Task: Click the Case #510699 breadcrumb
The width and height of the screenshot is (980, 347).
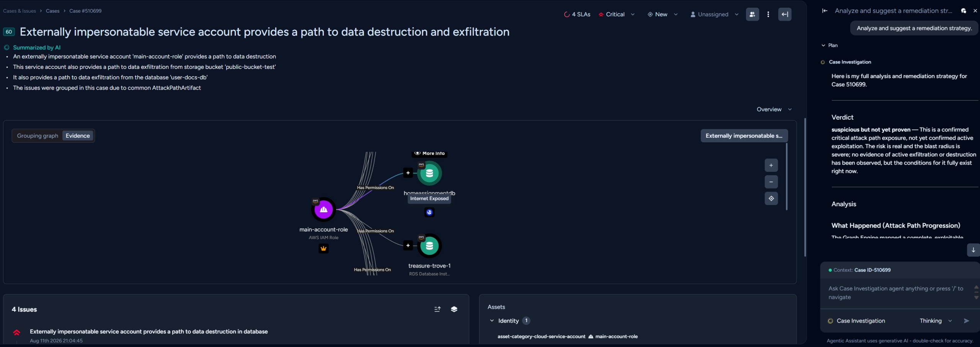Action: (x=85, y=11)
